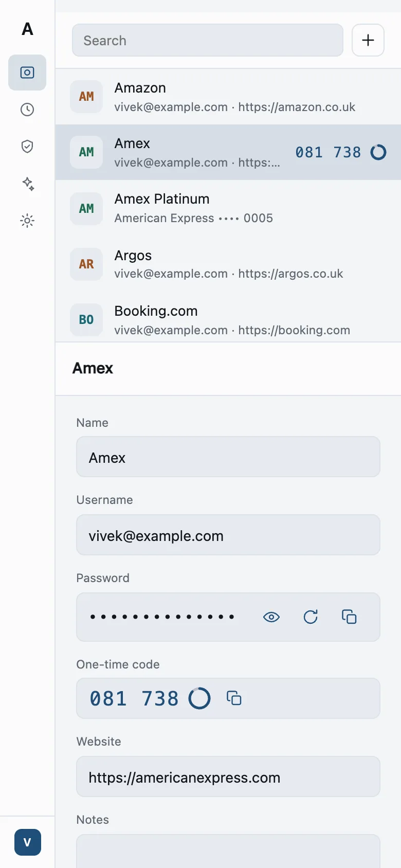Screen dimensions: 401x868
Task: Click the one-time code 081 738 in details
Action: [134, 698]
